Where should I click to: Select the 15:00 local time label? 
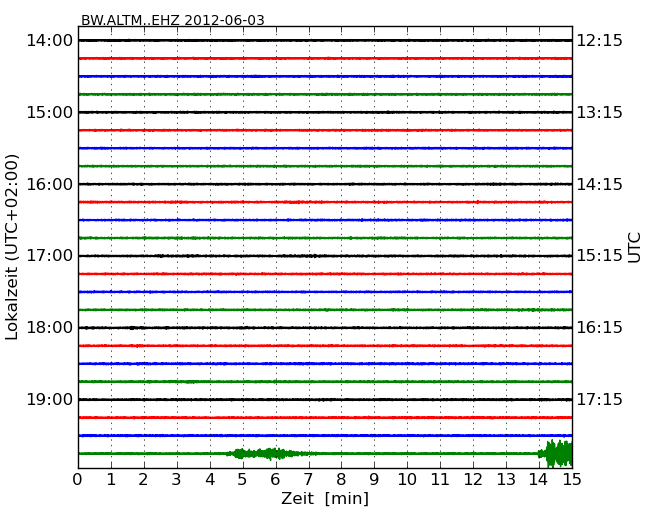tap(49, 112)
